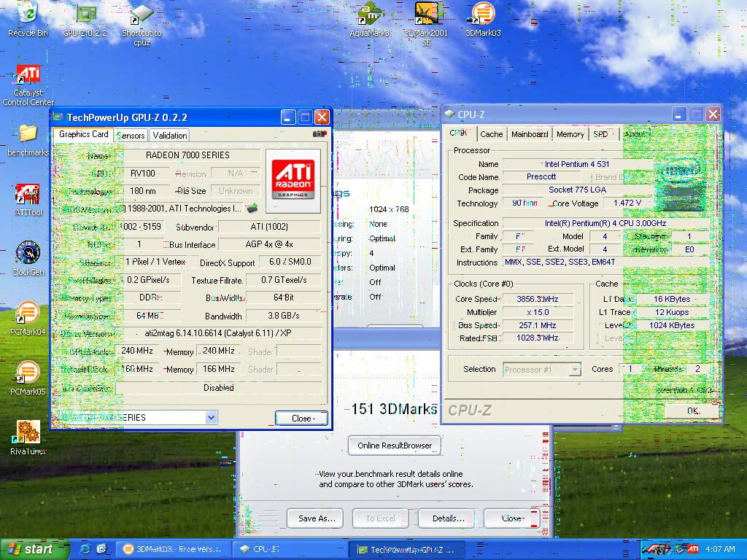This screenshot has height=560, width=747.
Task: Switch to CPU-Z taskbar button
Action: 290,550
